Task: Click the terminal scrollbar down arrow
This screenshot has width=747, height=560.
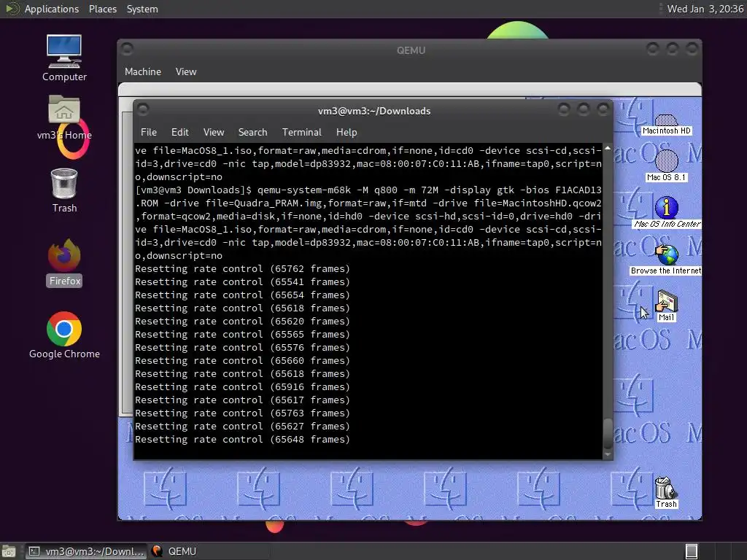Action: (x=608, y=455)
